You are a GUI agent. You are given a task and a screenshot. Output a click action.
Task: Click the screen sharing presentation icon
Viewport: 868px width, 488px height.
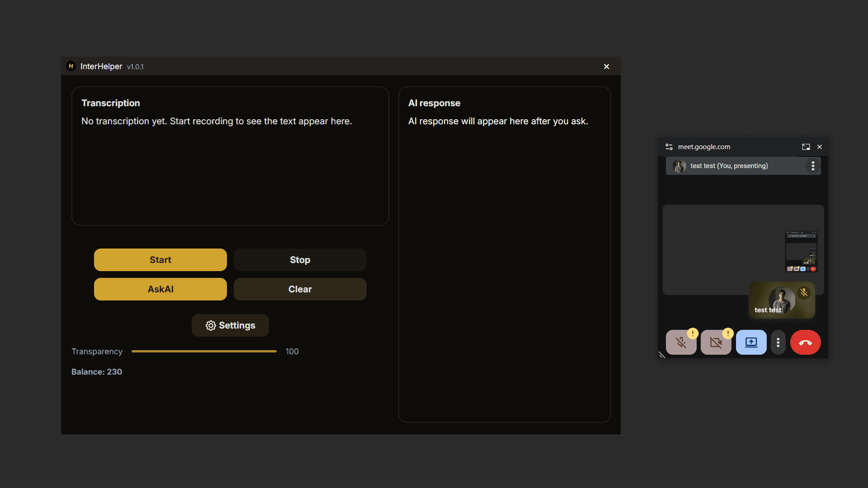pyautogui.click(x=751, y=342)
